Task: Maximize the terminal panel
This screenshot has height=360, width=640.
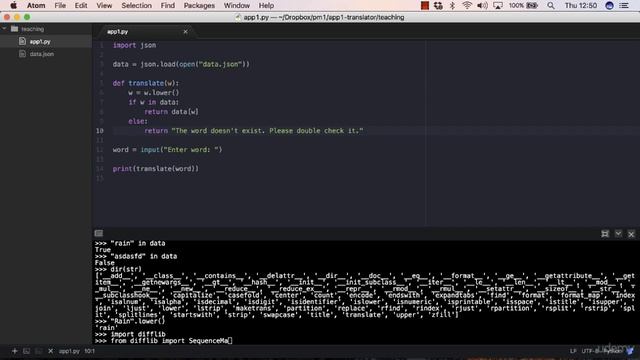Action: pyautogui.click(x=605, y=233)
